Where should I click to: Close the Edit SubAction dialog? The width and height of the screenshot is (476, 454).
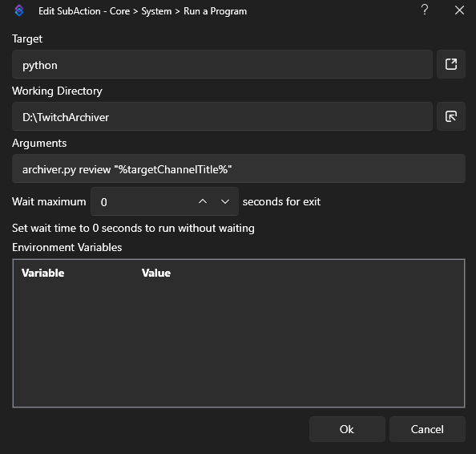pyautogui.click(x=459, y=10)
